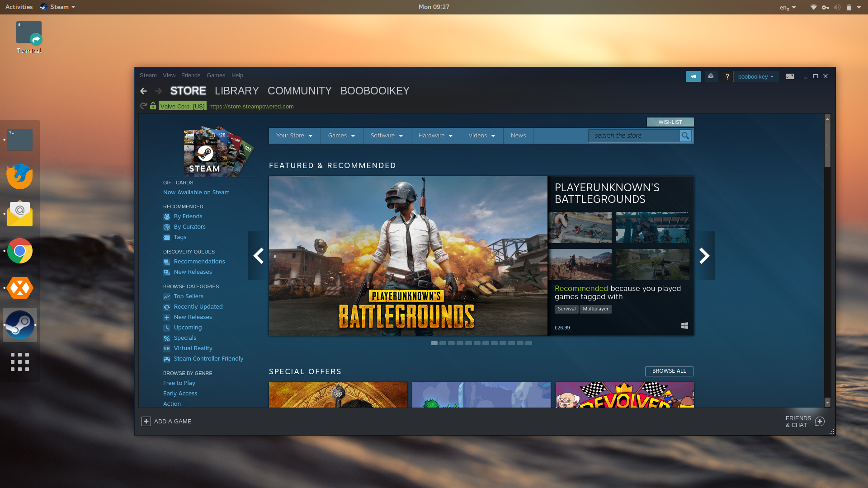Image resolution: width=868 pixels, height=488 pixels.
Task: Open the Steam menu
Action: point(148,75)
